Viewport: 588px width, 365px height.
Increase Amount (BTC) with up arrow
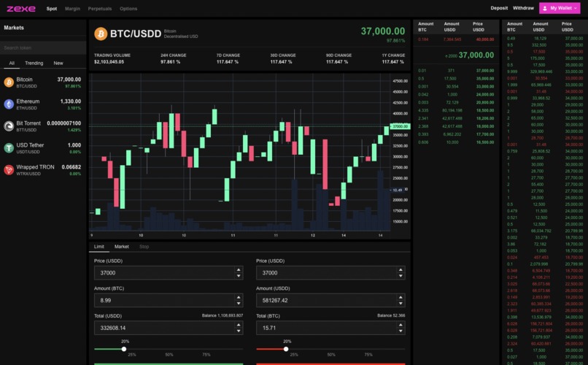(x=239, y=297)
